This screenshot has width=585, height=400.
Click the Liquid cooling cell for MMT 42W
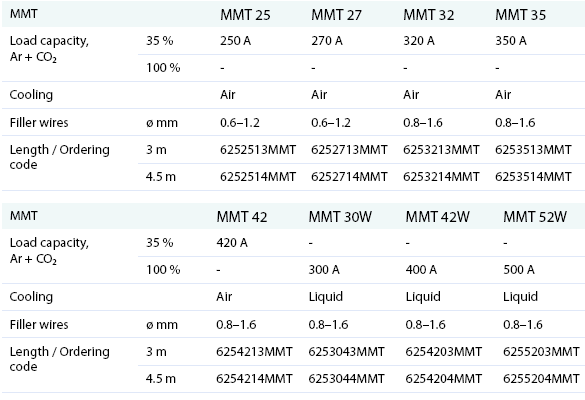coord(423,297)
